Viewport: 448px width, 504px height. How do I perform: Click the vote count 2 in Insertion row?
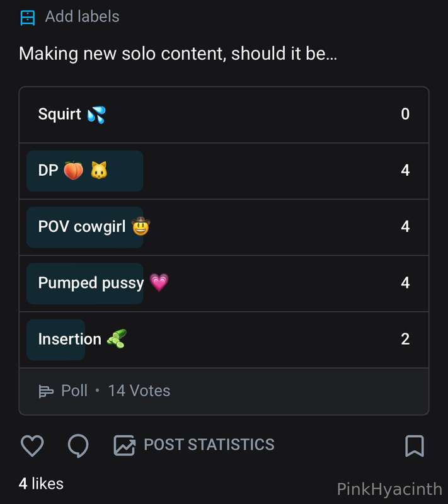point(405,339)
